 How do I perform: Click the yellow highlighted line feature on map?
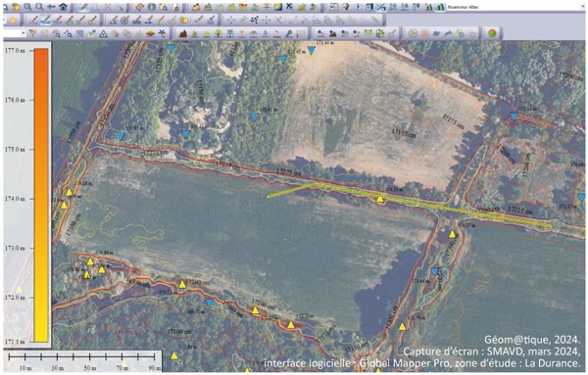pos(409,203)
